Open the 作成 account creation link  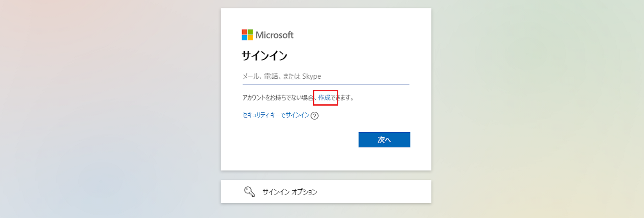[324, 98]
